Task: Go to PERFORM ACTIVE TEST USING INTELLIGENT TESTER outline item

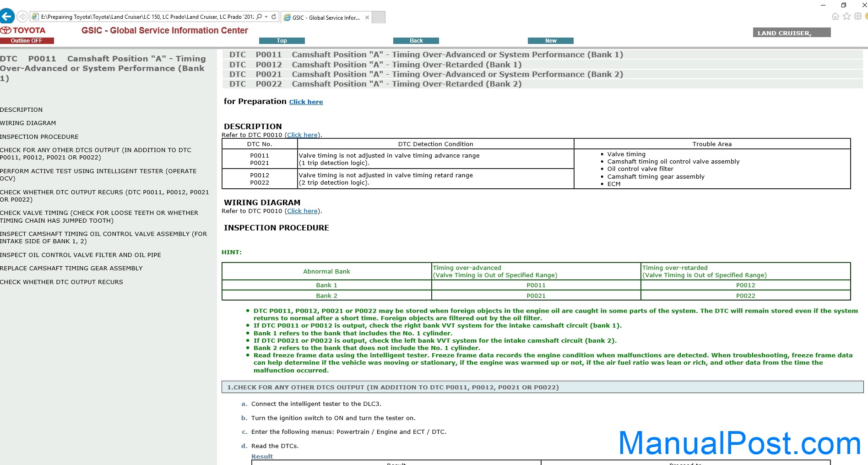Action: click(x=98, y=175)
